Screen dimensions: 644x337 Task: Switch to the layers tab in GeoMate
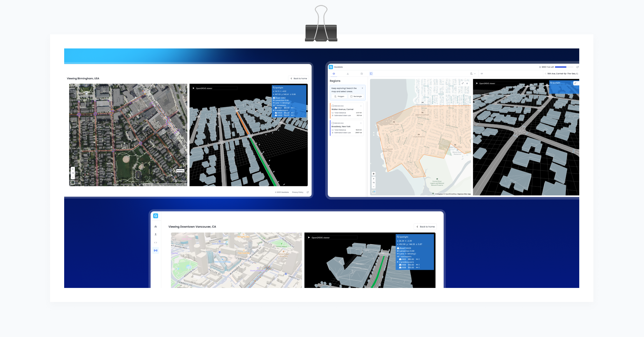[x=334, y=74]
